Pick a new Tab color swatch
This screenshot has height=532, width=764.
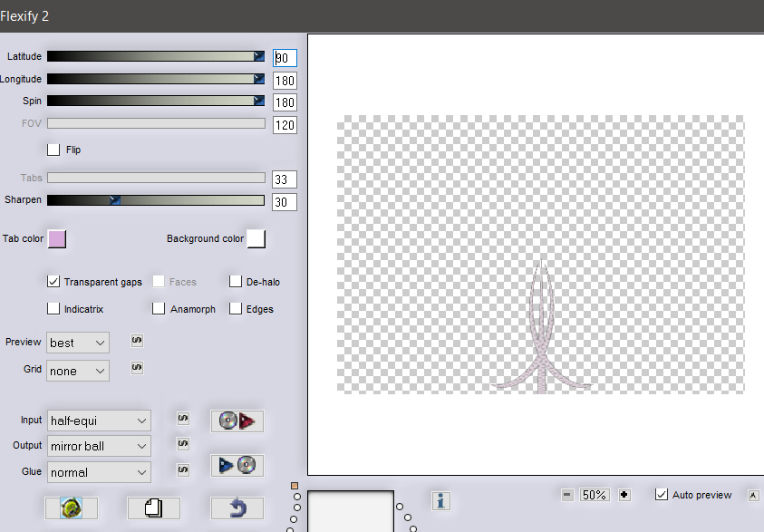coord(57,239)
